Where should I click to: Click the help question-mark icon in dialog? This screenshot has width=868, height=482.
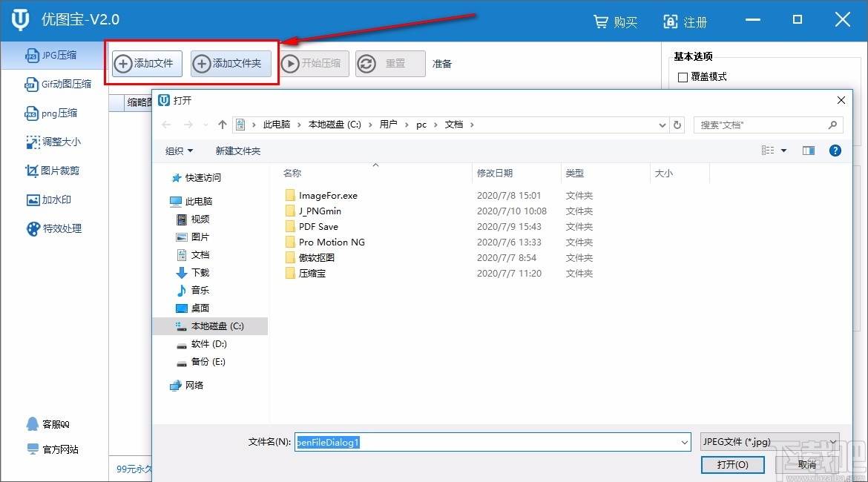835,151
